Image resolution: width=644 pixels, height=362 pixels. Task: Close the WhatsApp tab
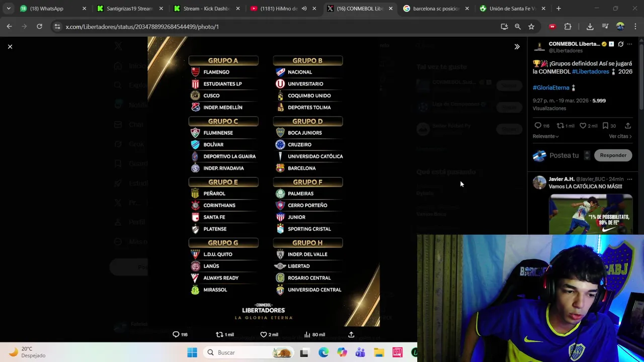point(84,9)
